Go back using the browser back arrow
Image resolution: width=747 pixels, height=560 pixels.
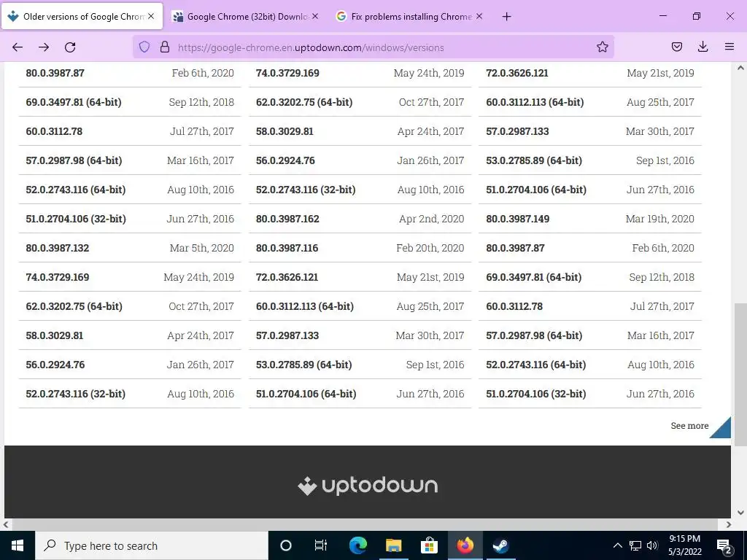tap(18, 47)
